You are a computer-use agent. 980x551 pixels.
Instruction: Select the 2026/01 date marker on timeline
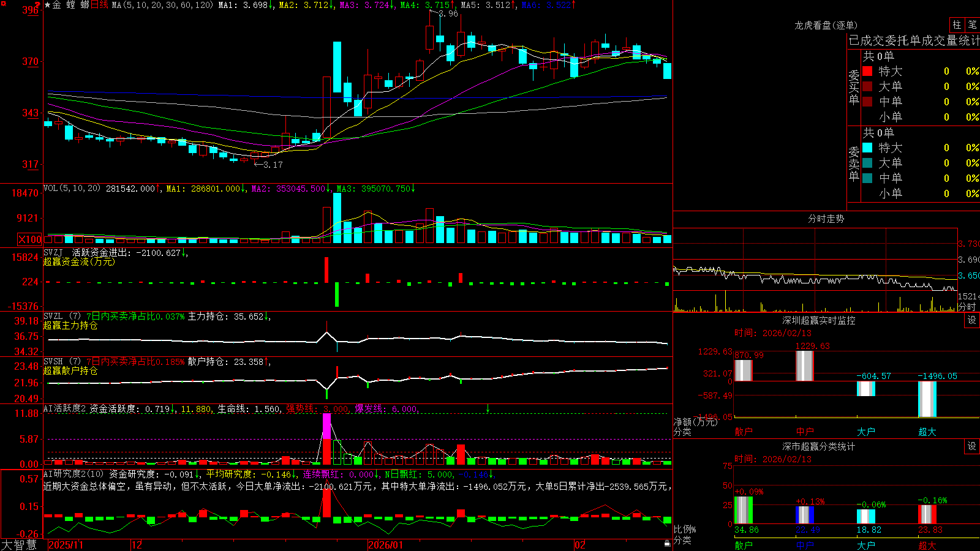click(x=386, y=545)
